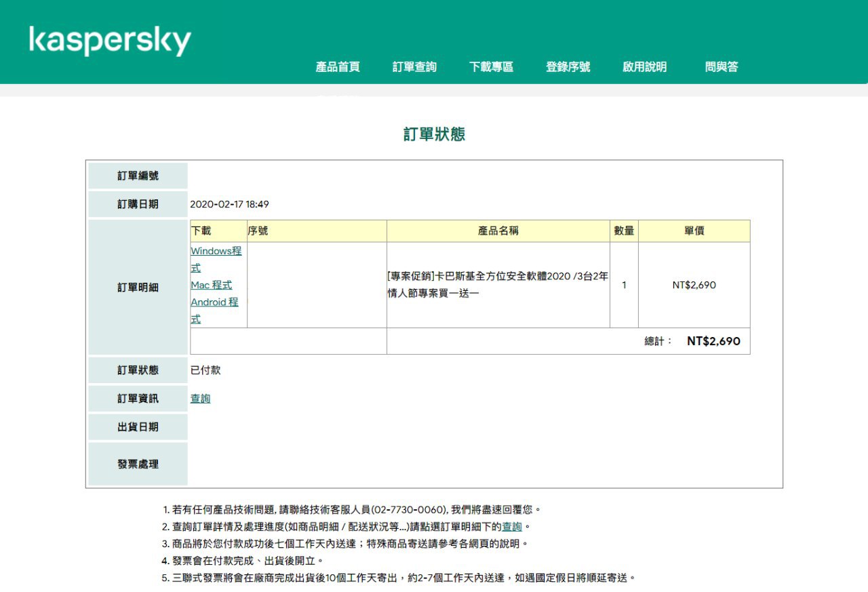Click the bold total NT$2,690 amount
This screenshot has width=868, height=592.
[x=713, y=341]
